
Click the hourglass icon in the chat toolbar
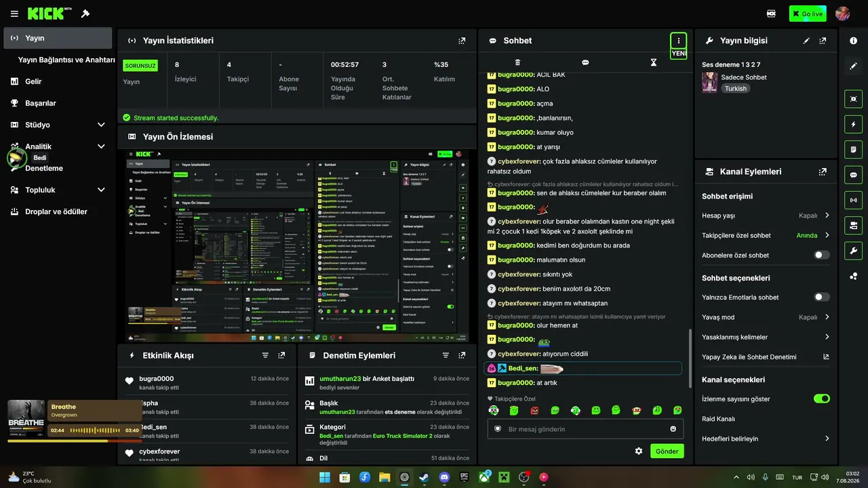pyautogui.click(x=654, y=62)
